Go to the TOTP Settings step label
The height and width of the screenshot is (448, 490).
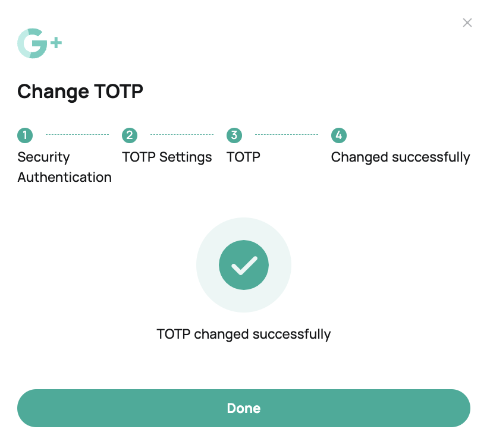point(167,157)
